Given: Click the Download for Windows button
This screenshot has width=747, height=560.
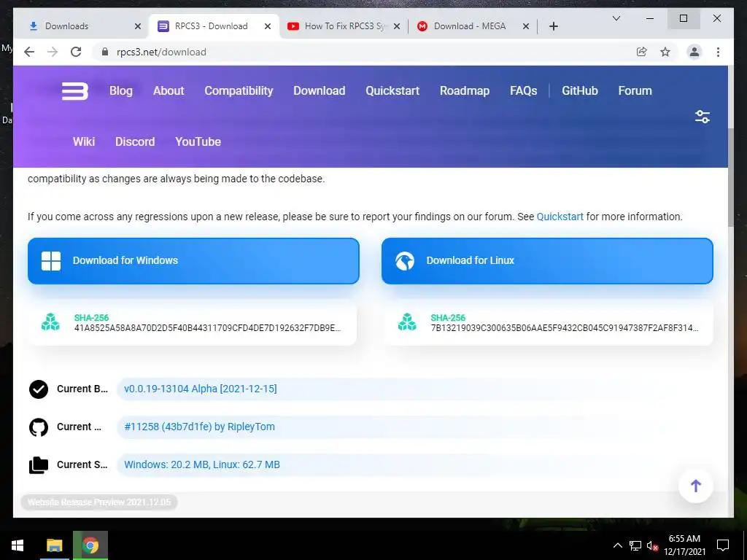Looking at the screenshot, I should tap(193, 261).
